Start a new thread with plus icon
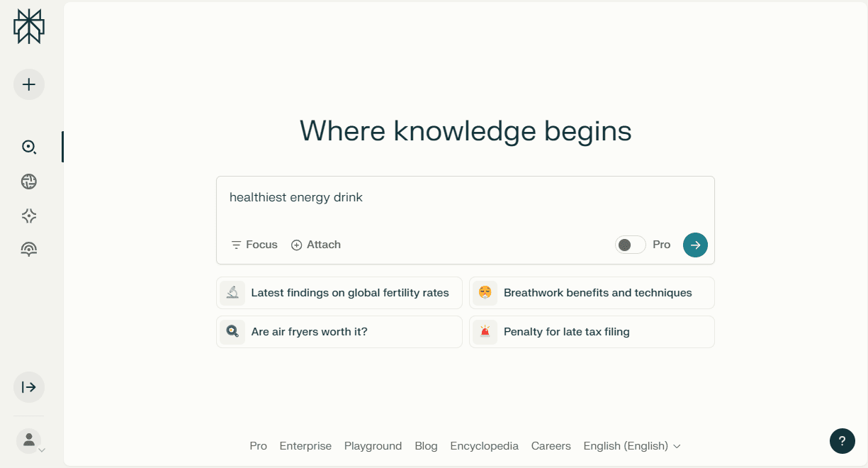This screenshot has width=868, height=468. [x=29, y=84]
